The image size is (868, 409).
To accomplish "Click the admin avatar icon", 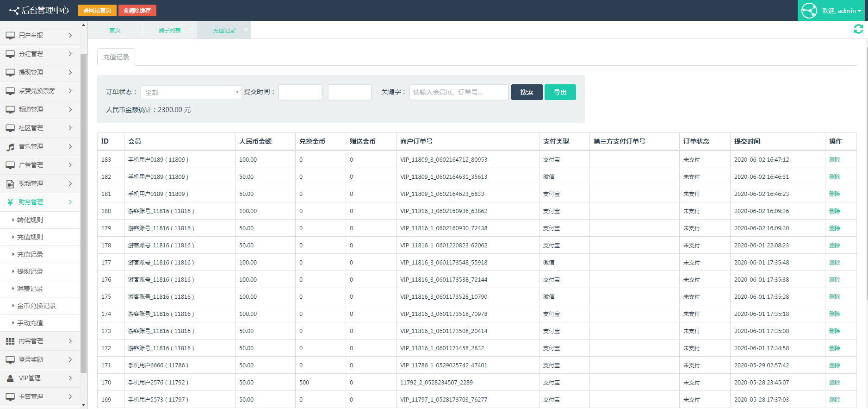I will tap(809, 11).
